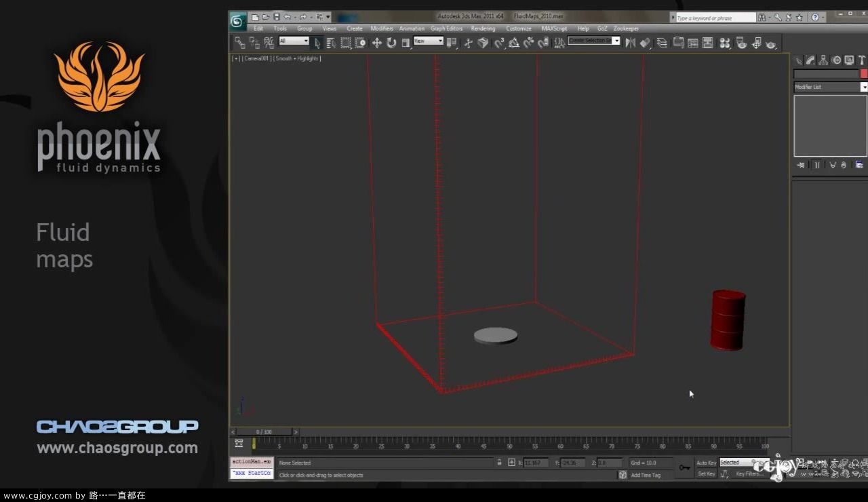
Task: Click Configure Modifier Sets icon
Action: pyautogui.click(x=859, y=165)
